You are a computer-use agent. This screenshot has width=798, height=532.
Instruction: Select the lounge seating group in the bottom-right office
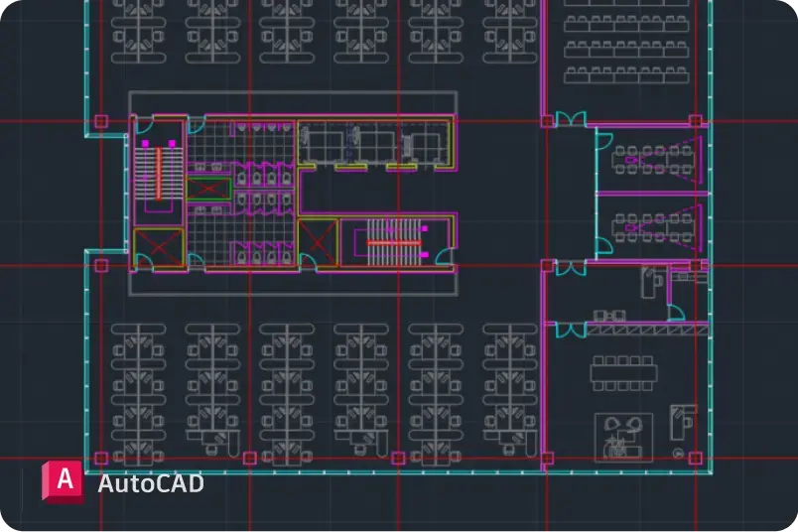pyautogui.click(x=623, y=435)
